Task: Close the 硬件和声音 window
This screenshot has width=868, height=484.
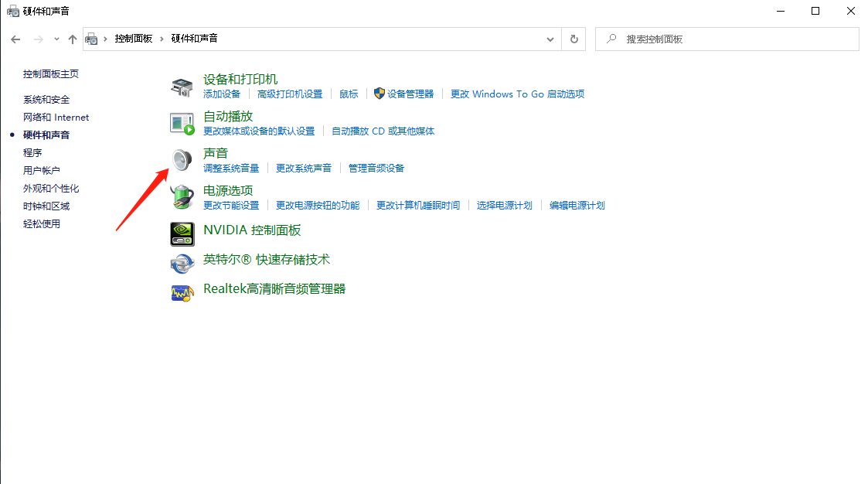Action: click(x=851, y=11)
